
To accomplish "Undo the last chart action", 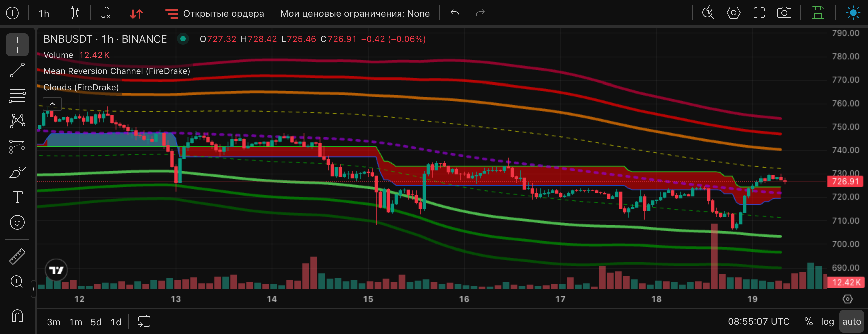I will 455,13.
